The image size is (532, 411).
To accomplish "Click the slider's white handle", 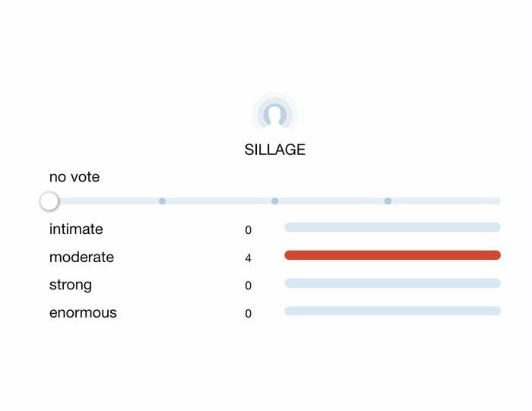I will (49, 201).
